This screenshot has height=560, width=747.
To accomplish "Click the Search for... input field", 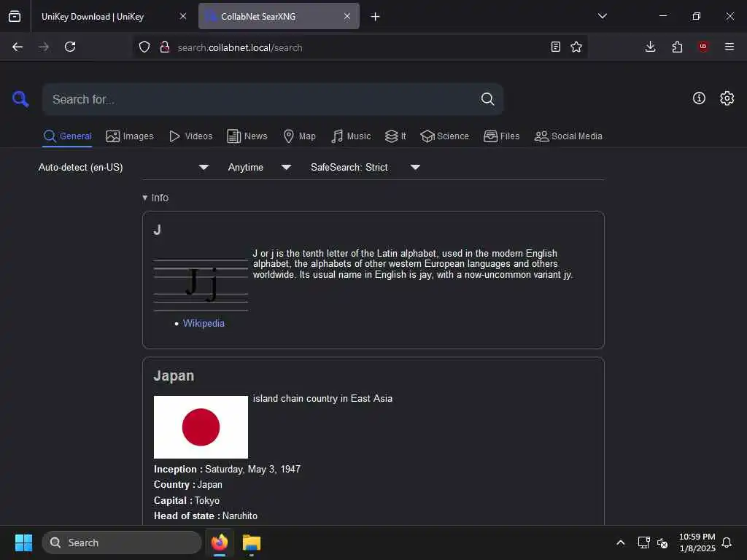I will point(262,99).
